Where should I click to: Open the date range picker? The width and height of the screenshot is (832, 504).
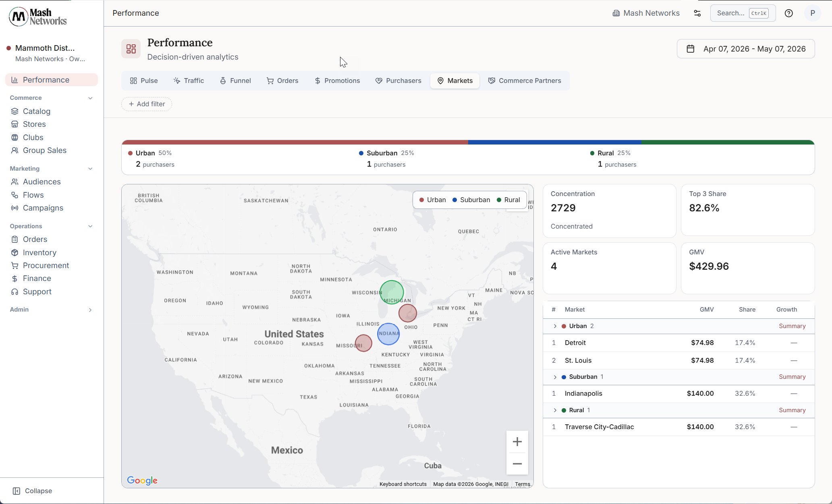click(746, 49)
